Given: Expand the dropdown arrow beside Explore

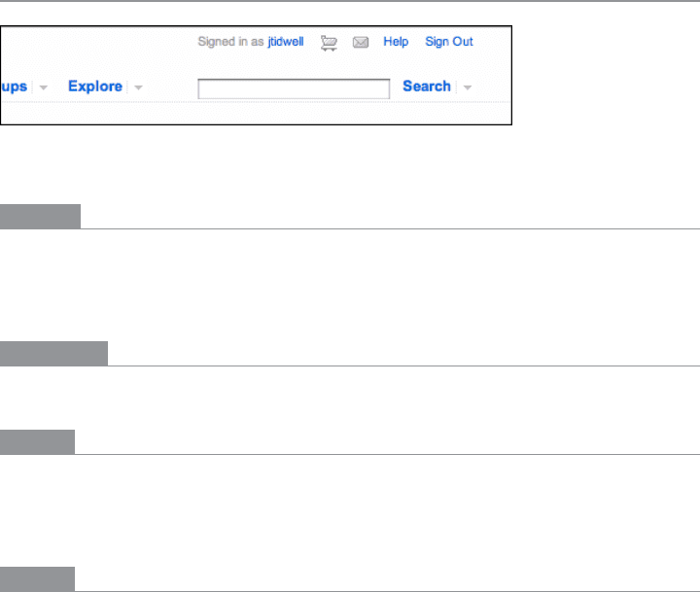Looking at the screenshot, I should [138, 87].
